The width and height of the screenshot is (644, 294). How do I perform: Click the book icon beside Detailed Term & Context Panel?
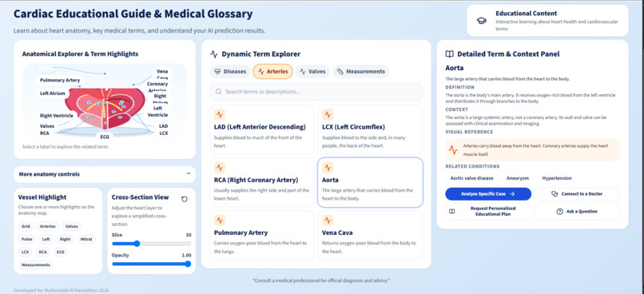click(449, 54)
